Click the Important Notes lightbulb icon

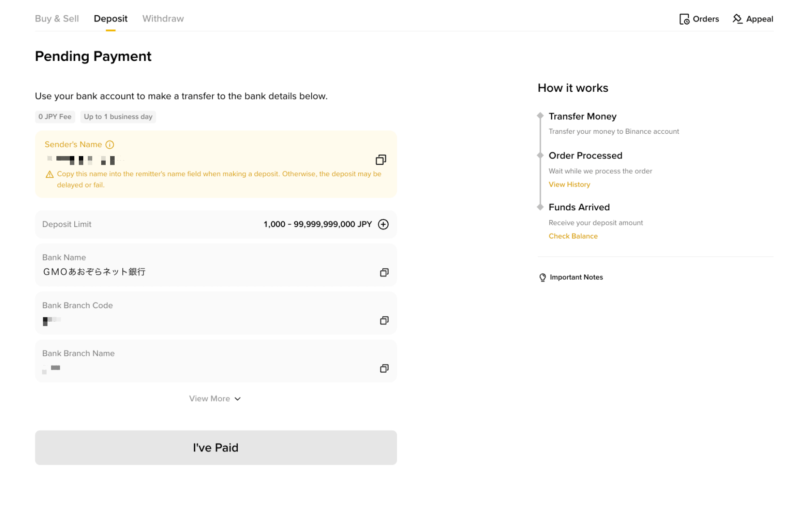click(x=542, y=277)
